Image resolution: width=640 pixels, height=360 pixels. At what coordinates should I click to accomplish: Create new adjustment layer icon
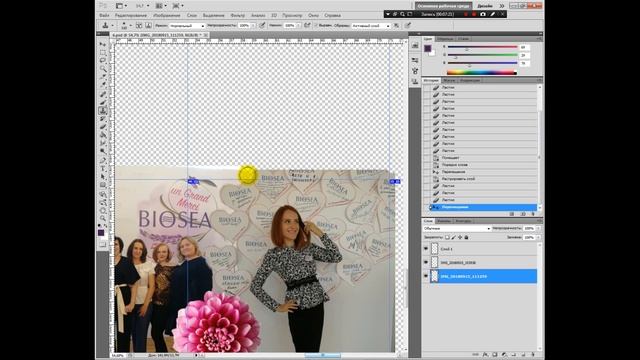click(x=504, y=355)
